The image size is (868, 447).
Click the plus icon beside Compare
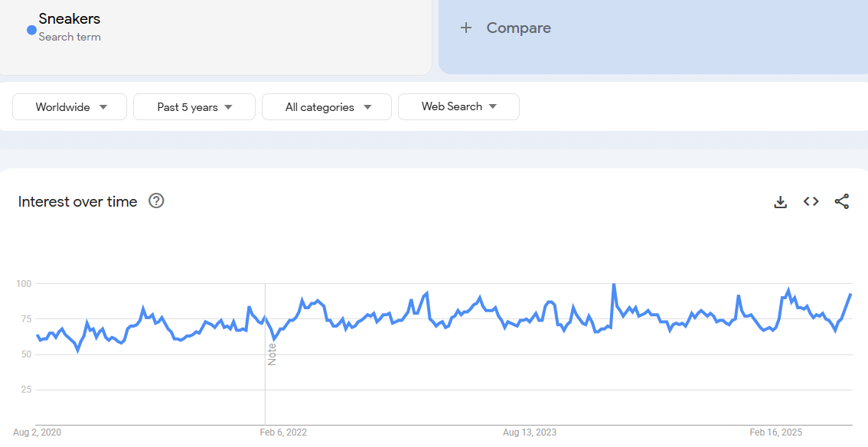point(465,28)
